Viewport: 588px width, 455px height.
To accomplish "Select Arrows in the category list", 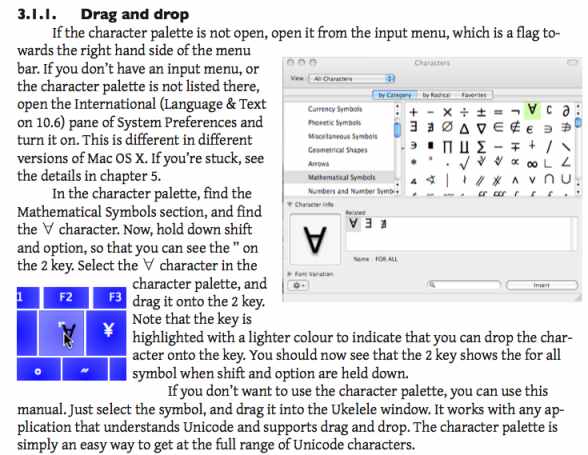I will click(x=318, y=164).
